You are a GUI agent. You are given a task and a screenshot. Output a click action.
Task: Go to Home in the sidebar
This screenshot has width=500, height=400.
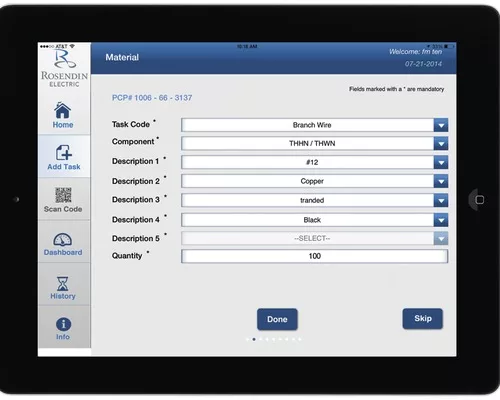click(63, 115)
